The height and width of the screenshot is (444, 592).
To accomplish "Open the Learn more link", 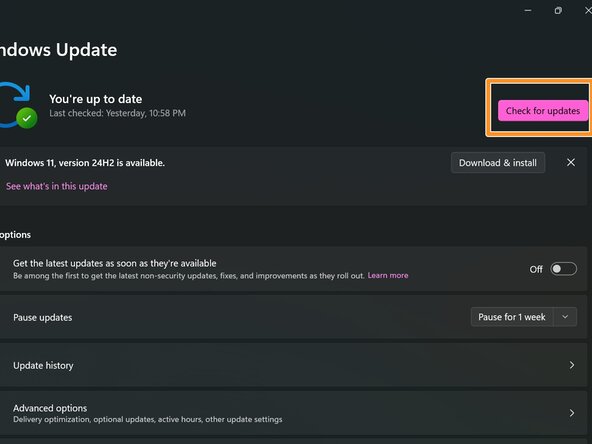I will point(388,275).
